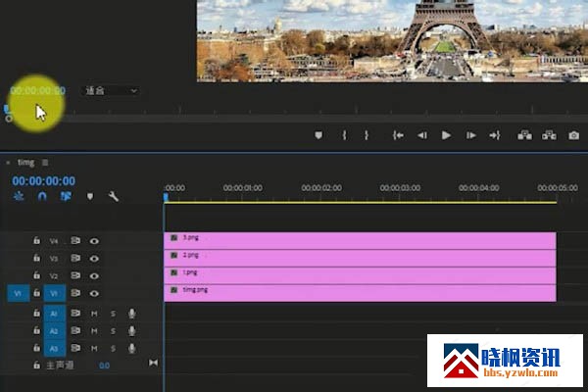Close the timg sequence tab

click(x=8, y=163)
